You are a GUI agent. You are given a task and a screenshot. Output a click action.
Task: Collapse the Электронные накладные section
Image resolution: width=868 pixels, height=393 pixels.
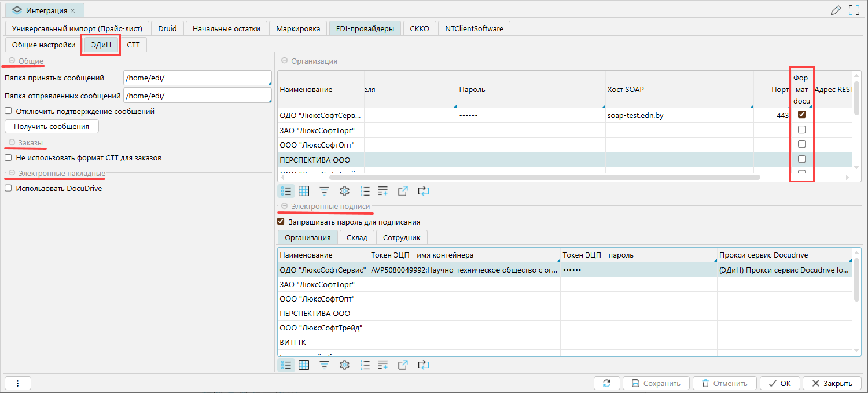[12, 172]
